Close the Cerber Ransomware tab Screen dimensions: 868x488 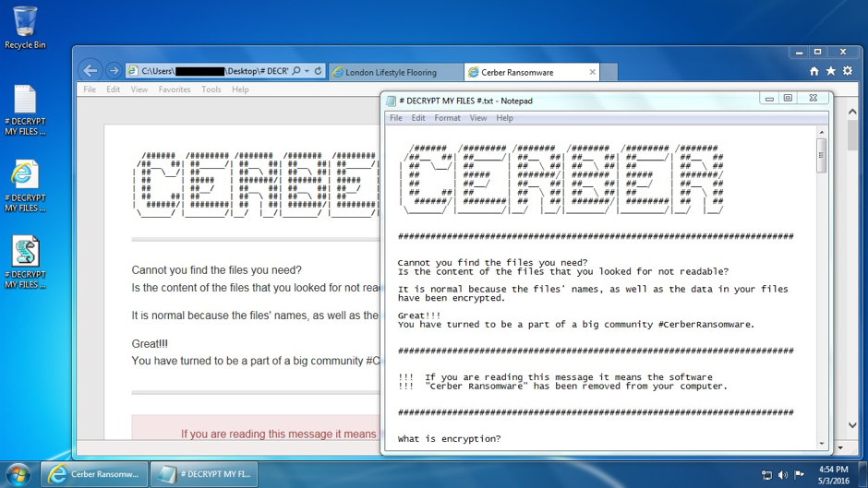592,72
